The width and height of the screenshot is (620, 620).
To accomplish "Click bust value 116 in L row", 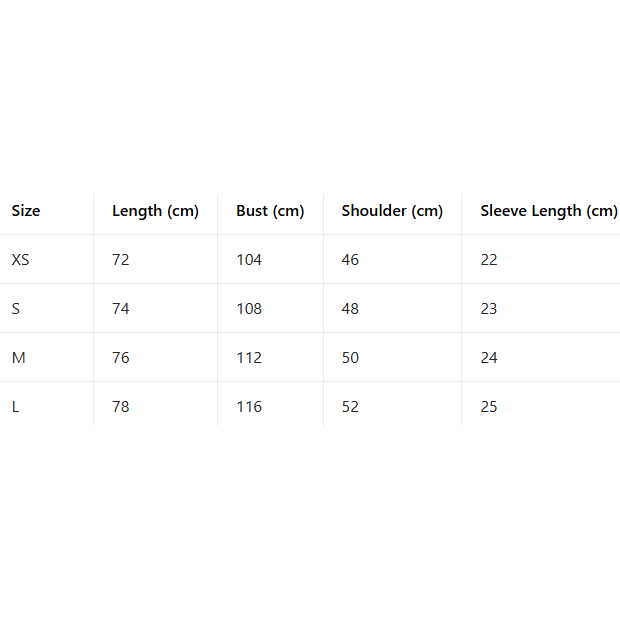I will 249,407.
